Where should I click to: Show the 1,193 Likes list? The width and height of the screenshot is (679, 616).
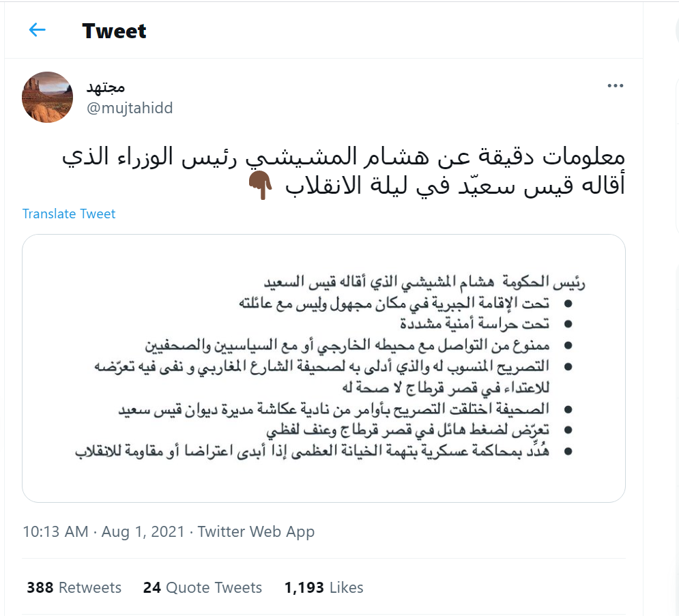pyautogui.click(x=323, y=587)
